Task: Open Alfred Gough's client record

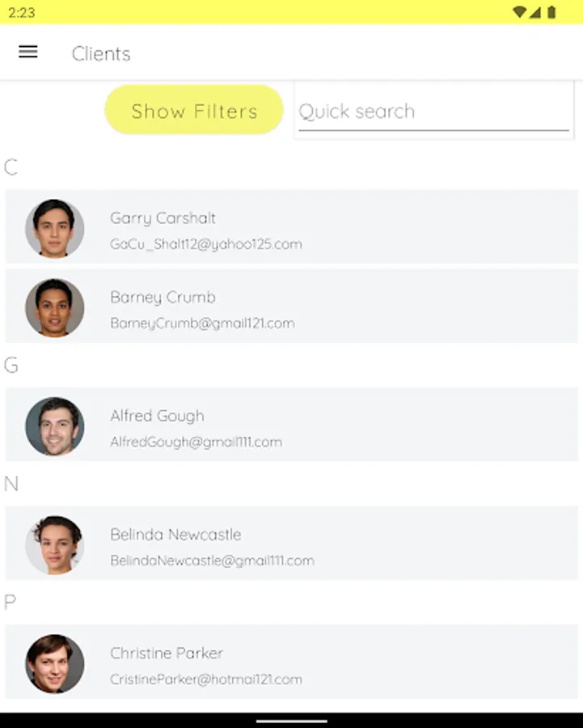Action: click(157, 416)
